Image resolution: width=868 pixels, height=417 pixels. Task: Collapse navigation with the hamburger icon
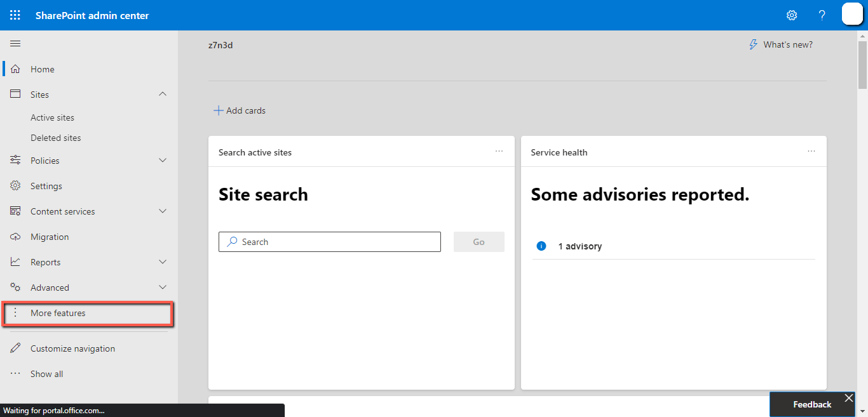(x=15, y=43)
